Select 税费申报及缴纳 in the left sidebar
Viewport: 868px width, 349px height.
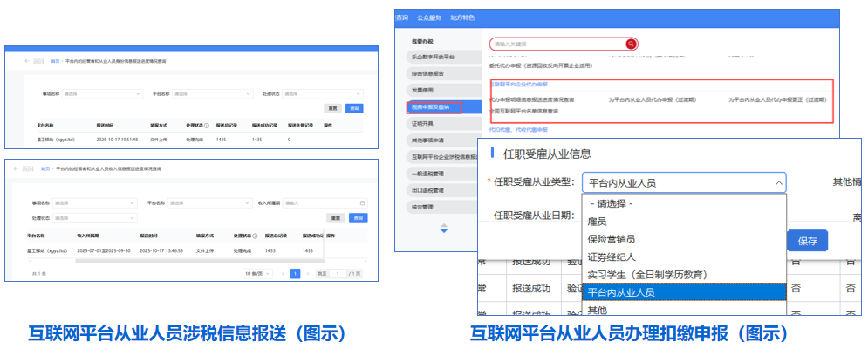434,106
